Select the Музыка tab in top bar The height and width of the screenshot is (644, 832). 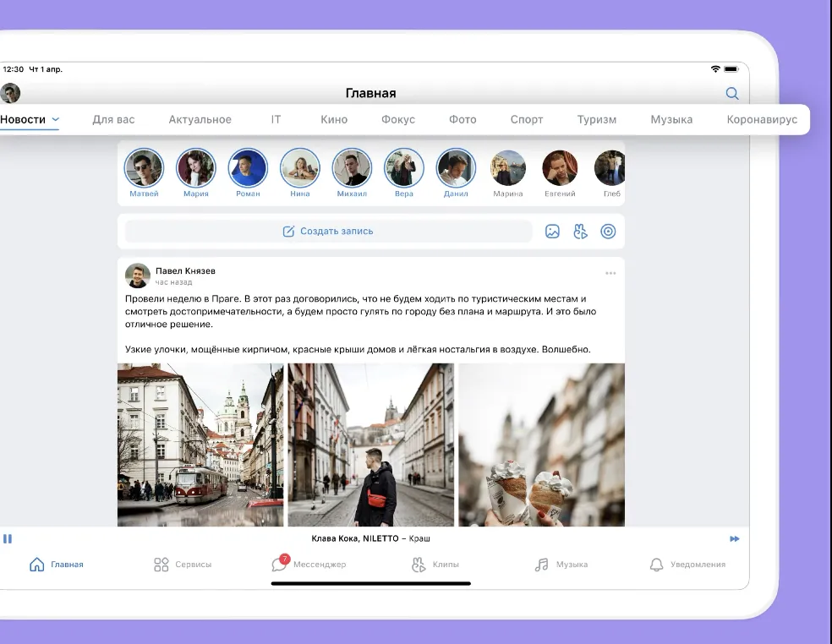point(671,119)
